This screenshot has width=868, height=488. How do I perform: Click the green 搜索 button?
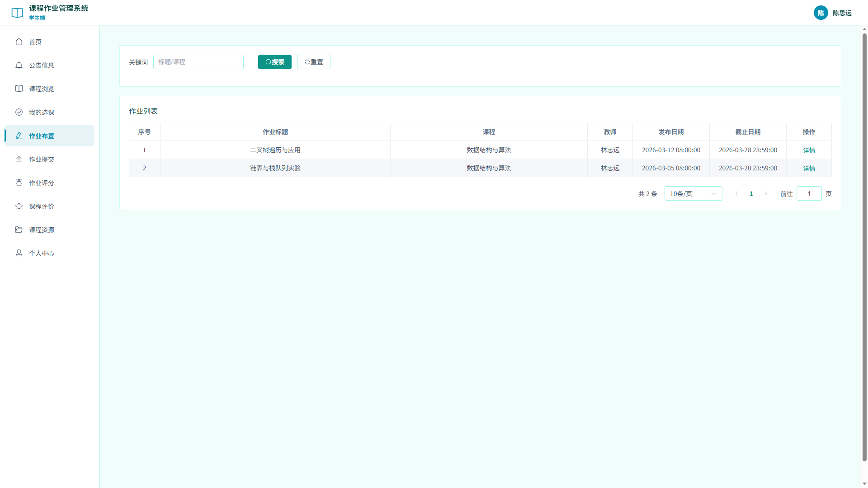pos(275,62)
